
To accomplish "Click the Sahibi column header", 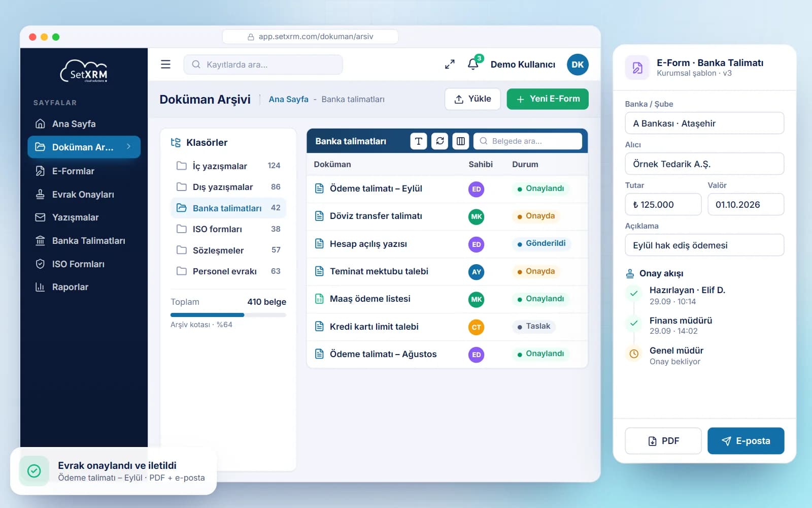I will coord(481,165).
